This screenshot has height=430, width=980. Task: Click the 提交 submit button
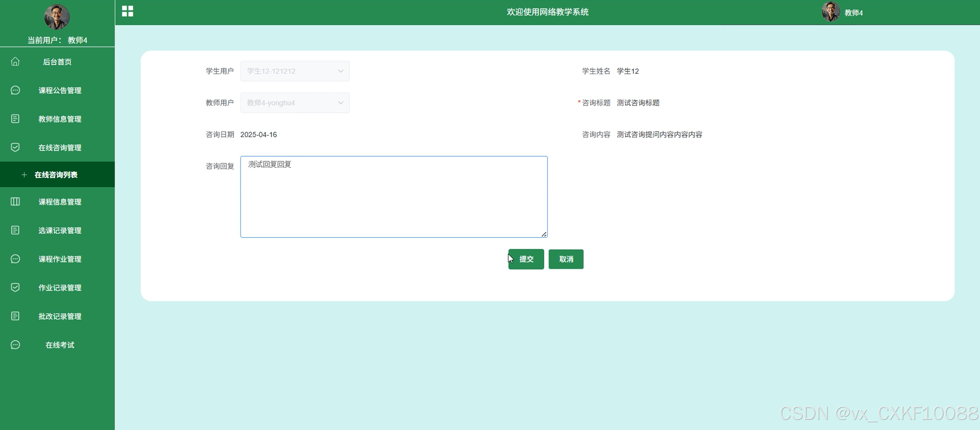pos(526,259)
